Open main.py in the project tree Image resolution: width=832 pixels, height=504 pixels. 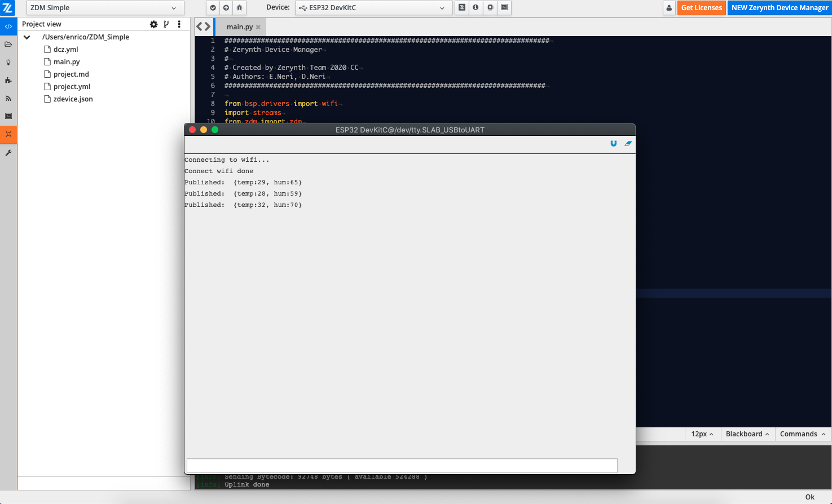coord(67,62)
